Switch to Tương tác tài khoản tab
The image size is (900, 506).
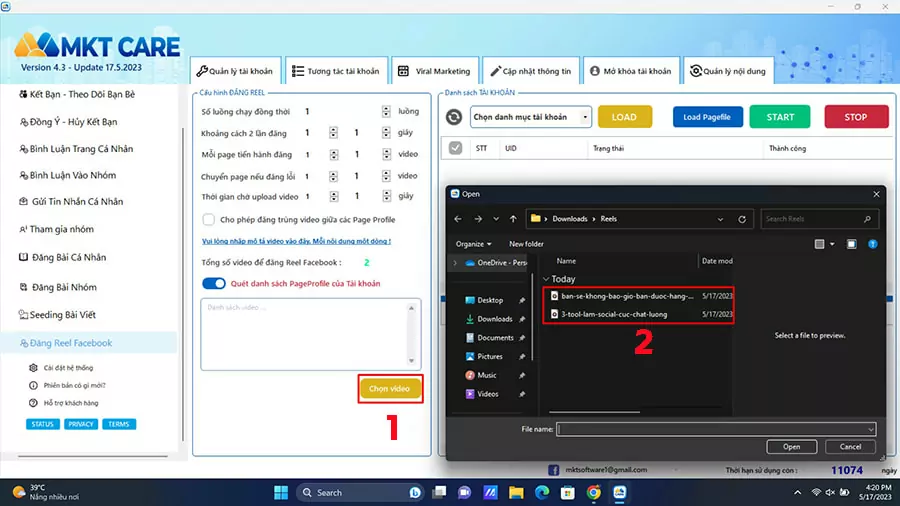click(x=336, y=71)
